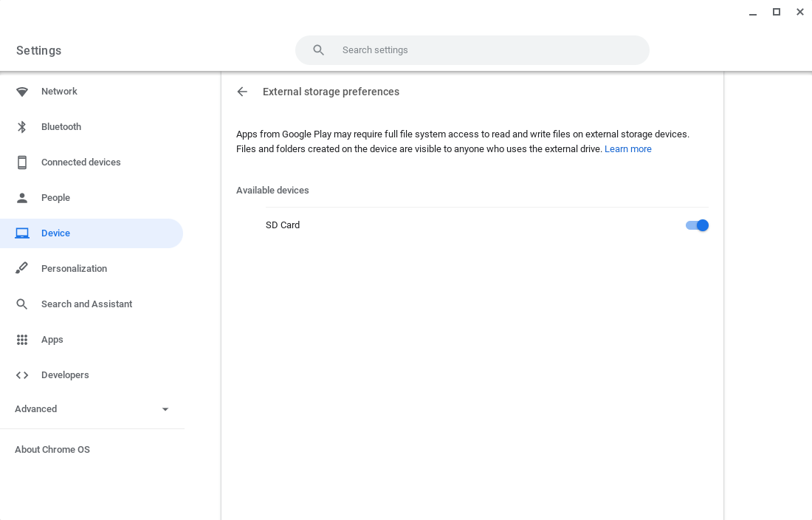This screenshot has width=812, height=520.
Task: Click the magnifying glass in the search bar
Action: tap(318, 49)
